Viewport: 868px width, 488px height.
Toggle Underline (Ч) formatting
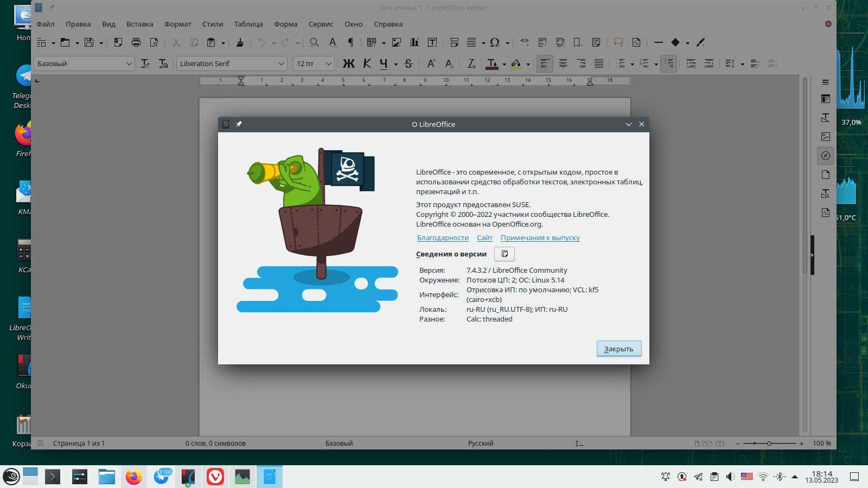(x=384, y=63)
